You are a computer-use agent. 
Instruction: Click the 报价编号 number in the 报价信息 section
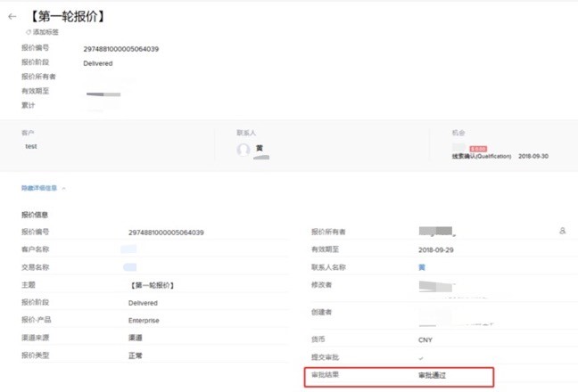click(x=166, y=233)
